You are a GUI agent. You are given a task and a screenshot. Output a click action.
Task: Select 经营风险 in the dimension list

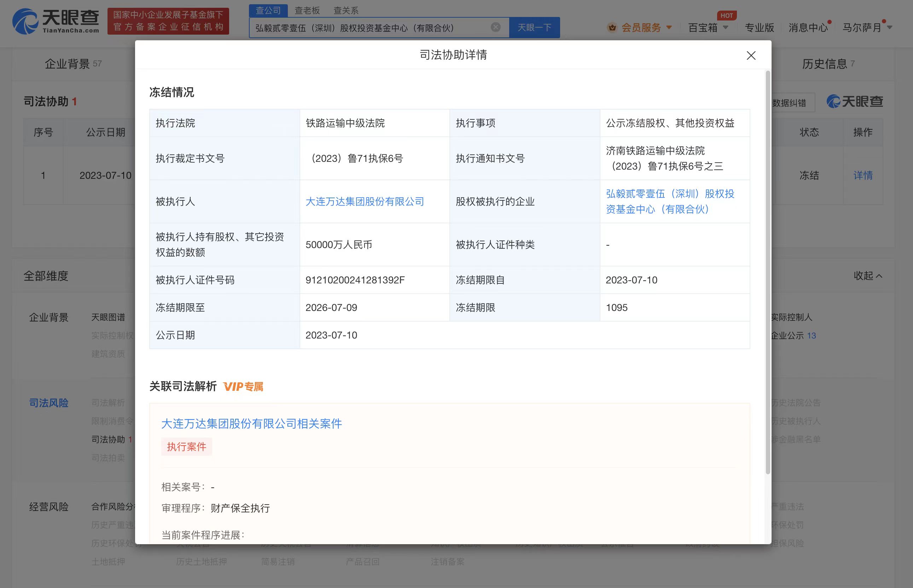48,507
